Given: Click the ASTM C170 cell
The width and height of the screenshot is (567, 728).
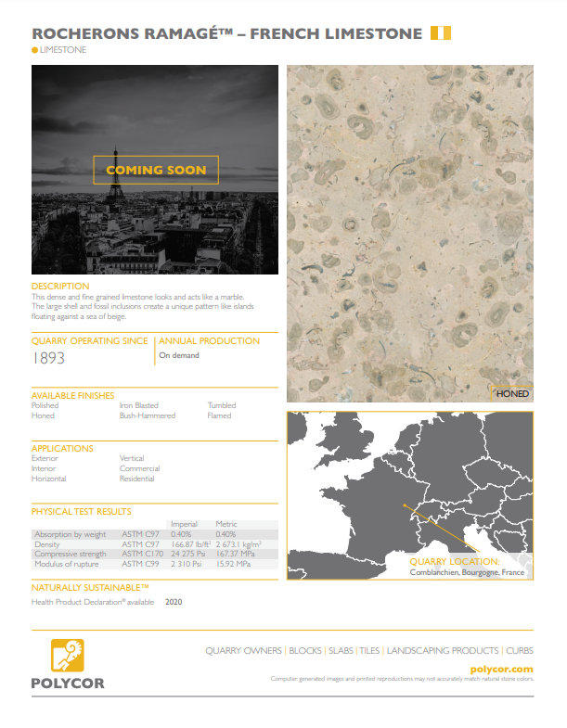Looking at the screenshot, I should click(x=143, y=554).
